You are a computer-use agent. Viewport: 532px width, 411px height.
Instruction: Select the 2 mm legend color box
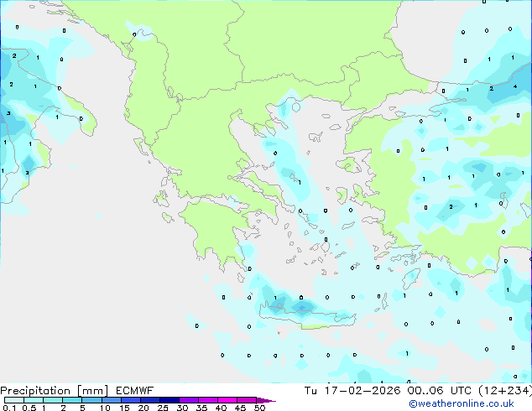coord(72,400)
